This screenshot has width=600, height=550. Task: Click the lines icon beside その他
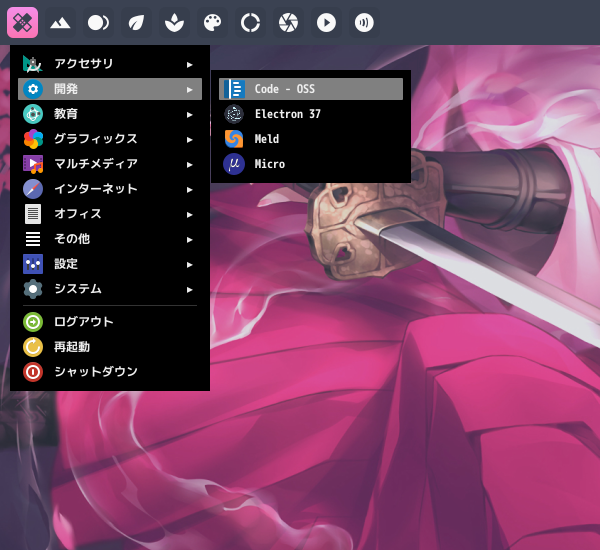coord(33,239)
